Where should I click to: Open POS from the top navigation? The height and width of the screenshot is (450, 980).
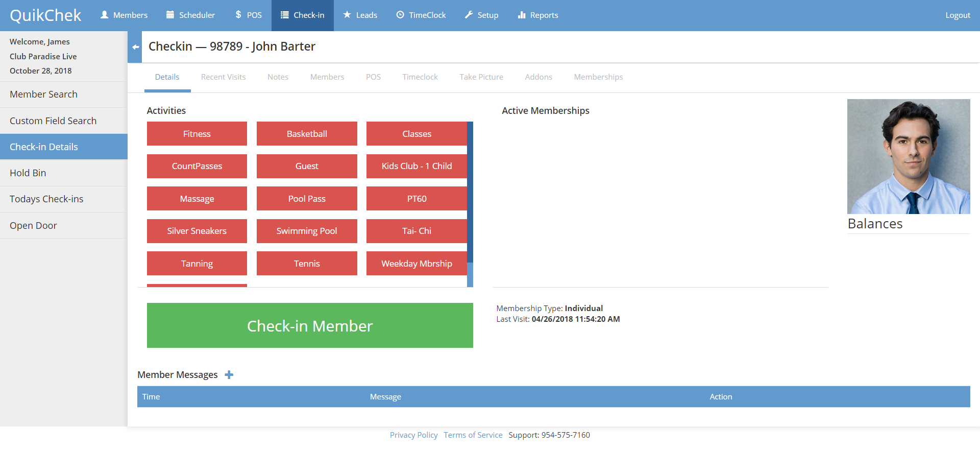(x=249, y=15)
